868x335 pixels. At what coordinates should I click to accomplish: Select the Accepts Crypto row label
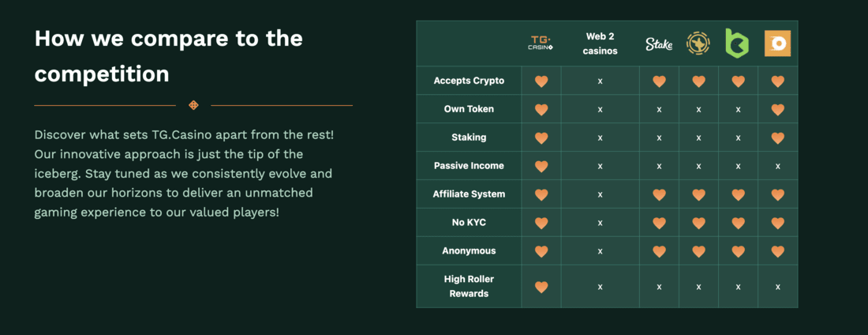469,81
